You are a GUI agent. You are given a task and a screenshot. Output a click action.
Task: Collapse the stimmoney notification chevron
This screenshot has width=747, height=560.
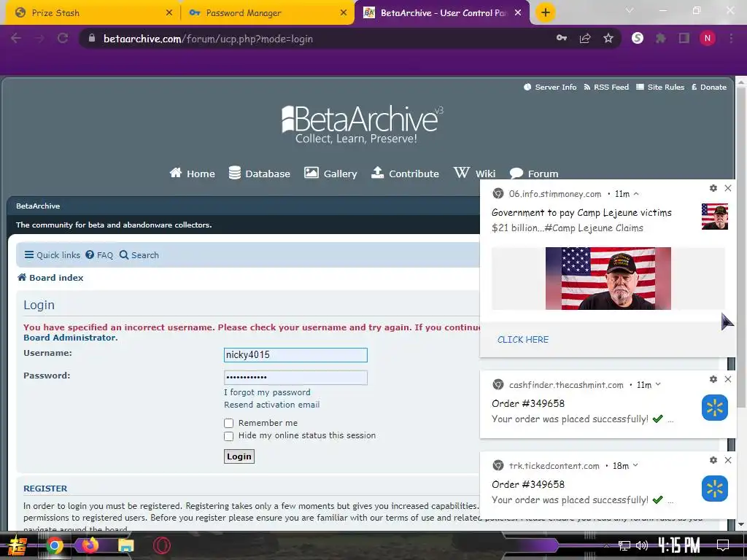pyautogui.click(x=636, y=194)
